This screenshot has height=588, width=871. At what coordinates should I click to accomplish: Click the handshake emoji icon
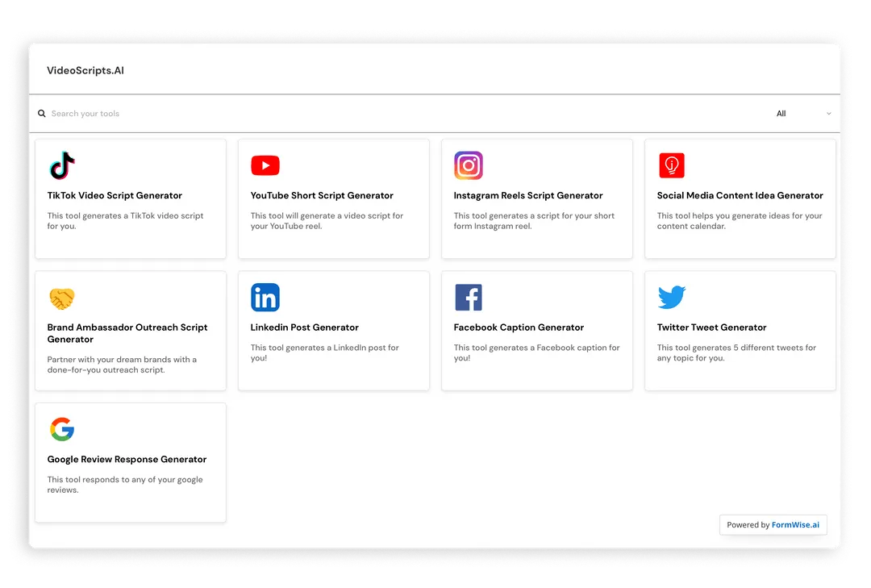62,298
